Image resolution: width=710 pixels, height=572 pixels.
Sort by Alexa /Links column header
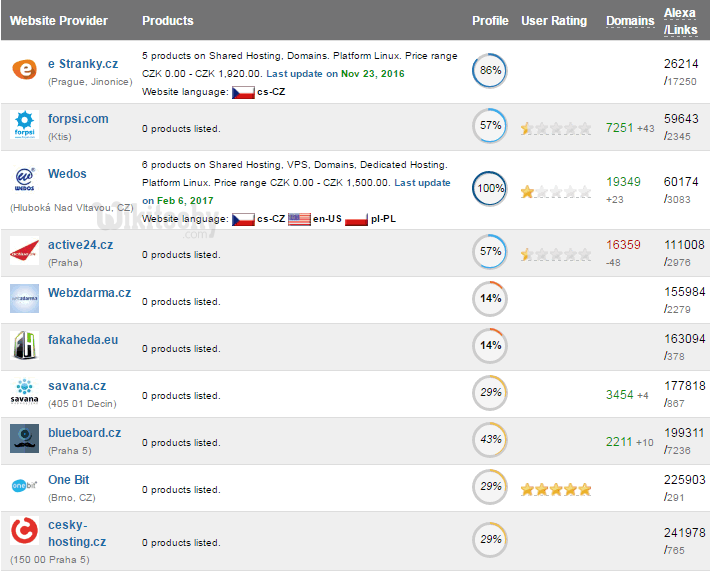tap(681, 21)
